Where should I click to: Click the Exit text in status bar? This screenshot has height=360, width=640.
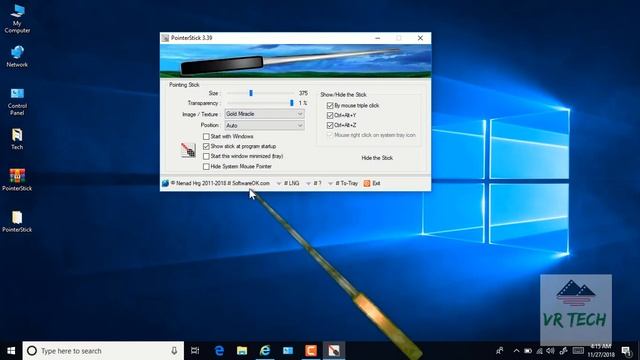376,183
